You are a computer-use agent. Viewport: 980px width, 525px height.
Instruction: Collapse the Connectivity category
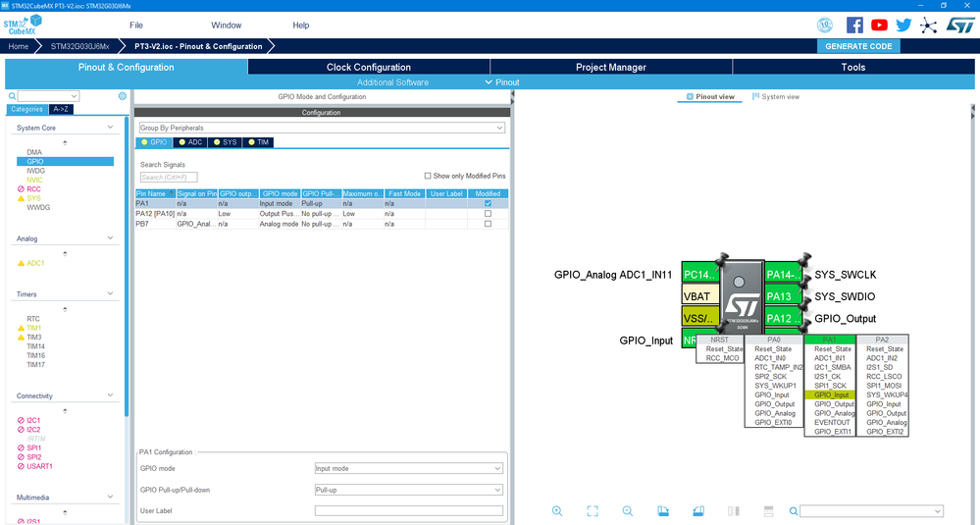coord(111,395)
